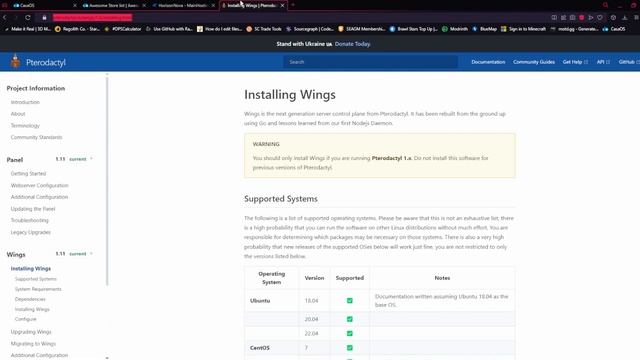The width and height of the screenshot is (640, 360).
Task: Open Community Guides in the top navigation
Action: (x=534, y=62)
